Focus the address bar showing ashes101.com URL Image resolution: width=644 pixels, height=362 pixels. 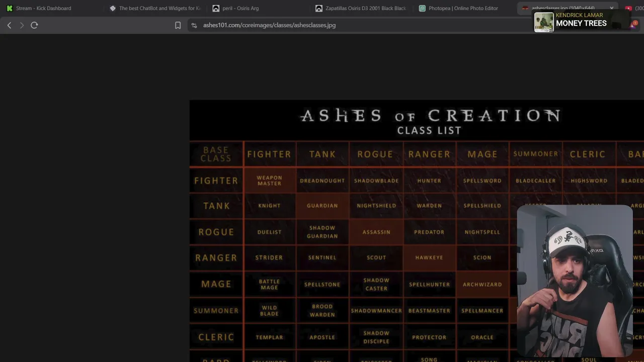269,25
